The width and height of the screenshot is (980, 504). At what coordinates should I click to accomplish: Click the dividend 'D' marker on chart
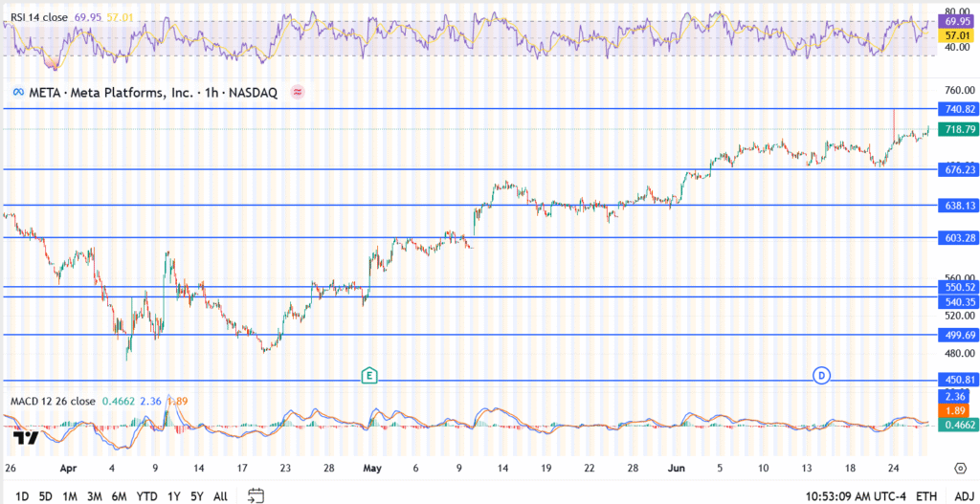click(821, 375)
